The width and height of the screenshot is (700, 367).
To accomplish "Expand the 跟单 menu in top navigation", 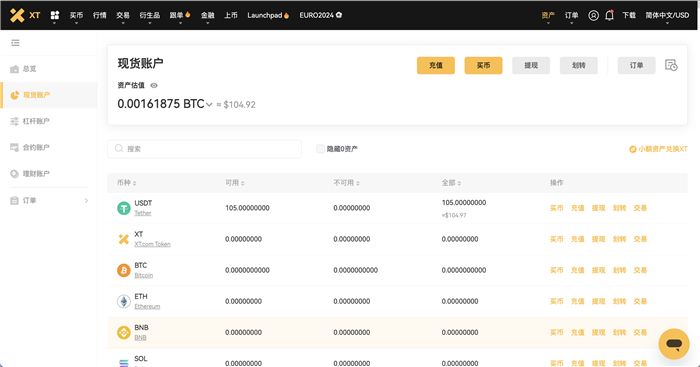I will pyautogui.click(x=180, y=15).
